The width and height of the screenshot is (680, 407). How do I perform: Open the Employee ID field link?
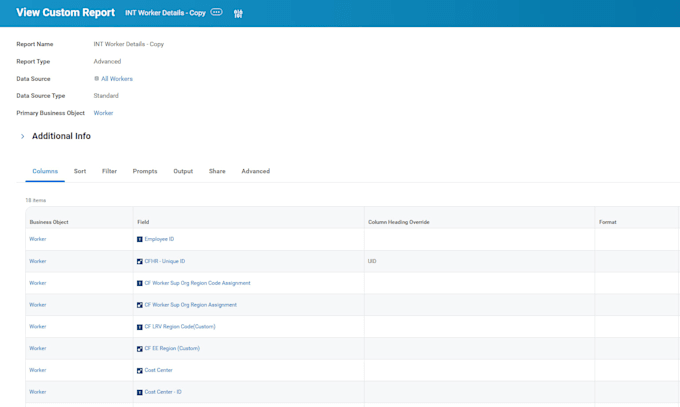pos(159,239)
